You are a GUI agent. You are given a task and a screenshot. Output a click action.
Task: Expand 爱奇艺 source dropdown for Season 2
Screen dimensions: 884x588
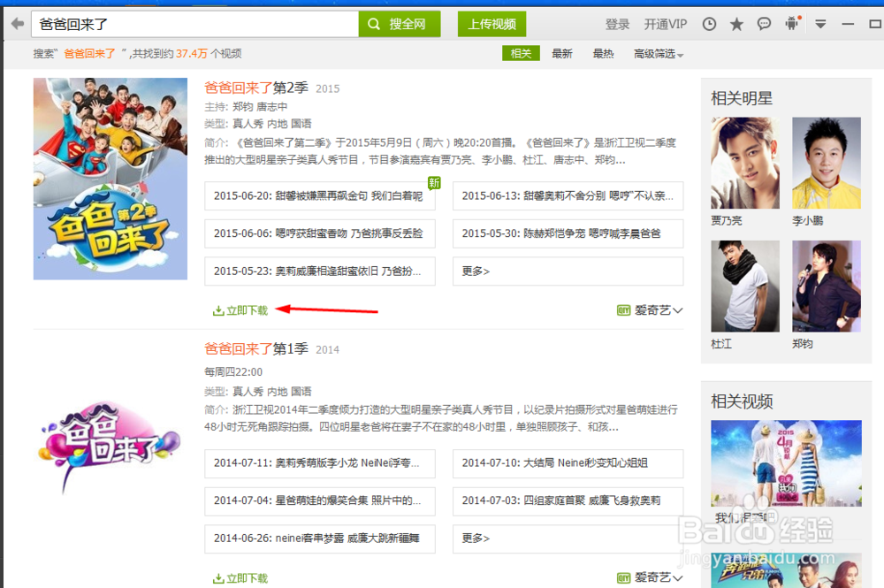[677, 310]
